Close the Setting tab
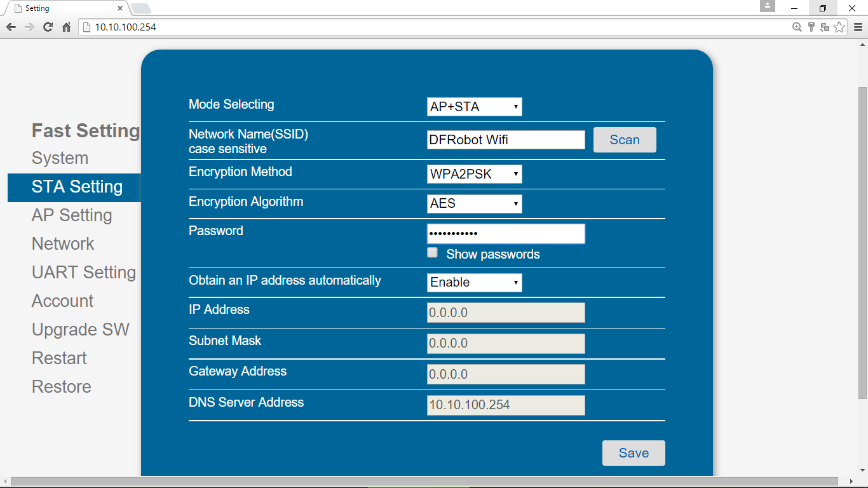 click(120, 8)
